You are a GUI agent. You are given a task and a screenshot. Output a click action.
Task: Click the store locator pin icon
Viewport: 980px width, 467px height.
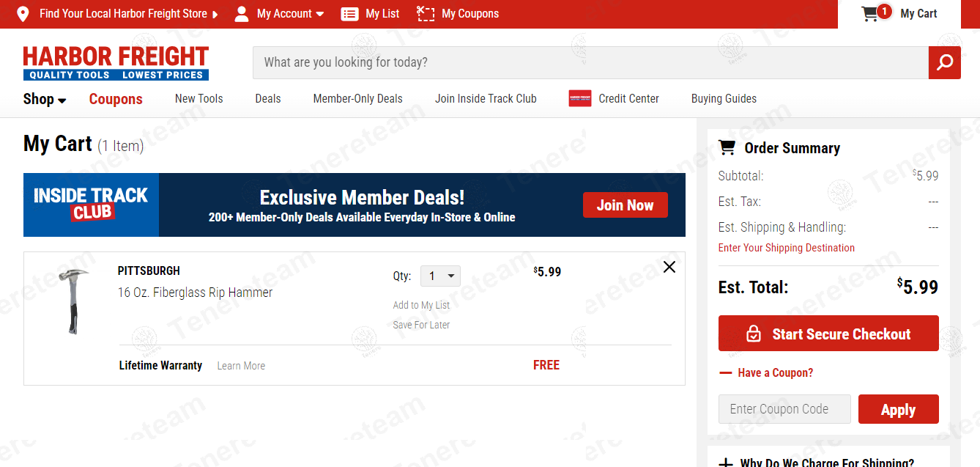23,14
